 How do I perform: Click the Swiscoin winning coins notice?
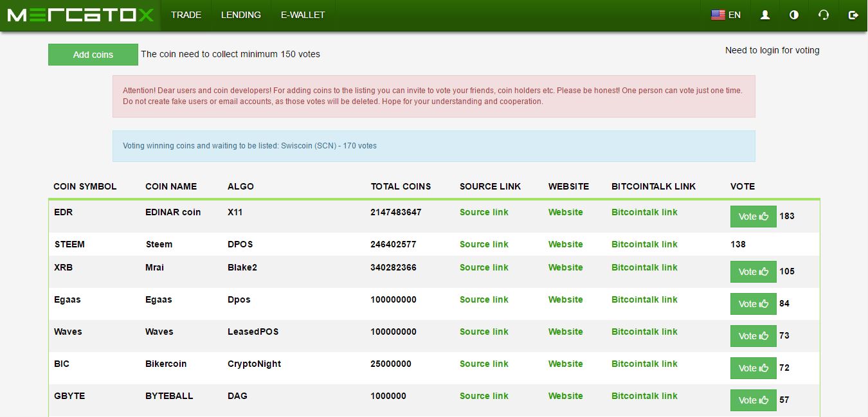click(x=434, y=146)
